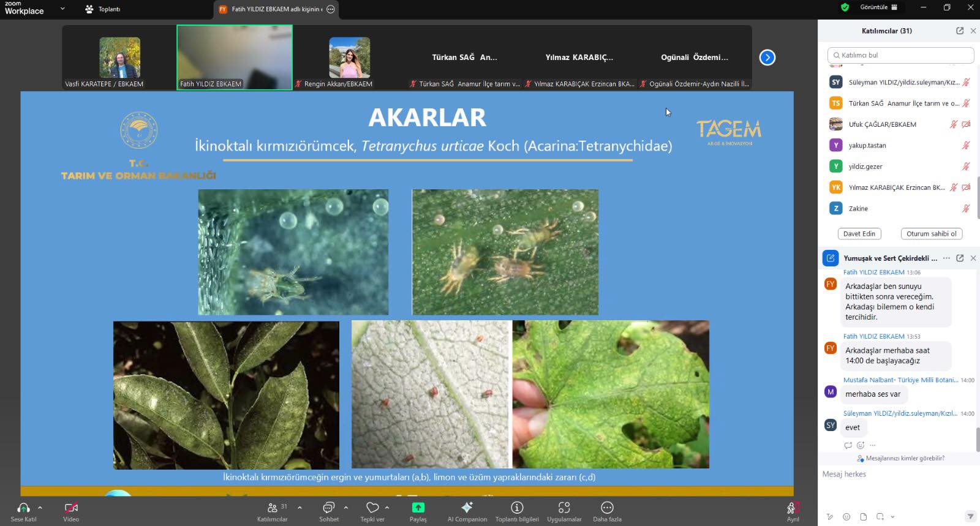The height and width of the screenshot is (526, 980).
Task: Open the Workplace dropdown chevron in title bar
Action: [62, 9]
